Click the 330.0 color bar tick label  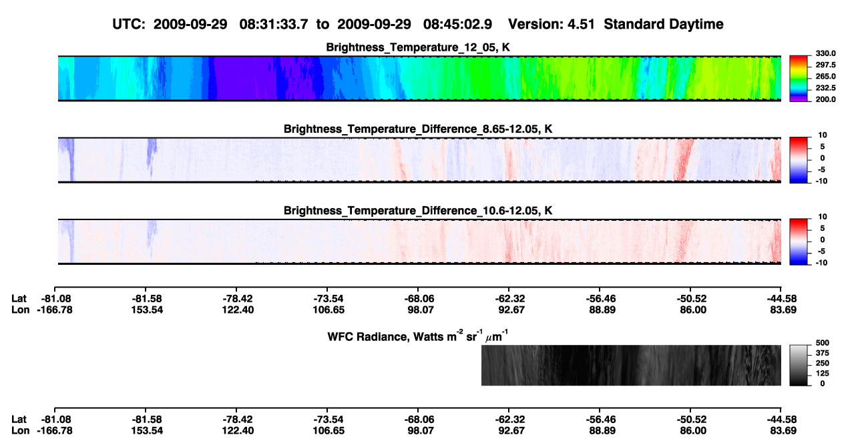[825, 53]
